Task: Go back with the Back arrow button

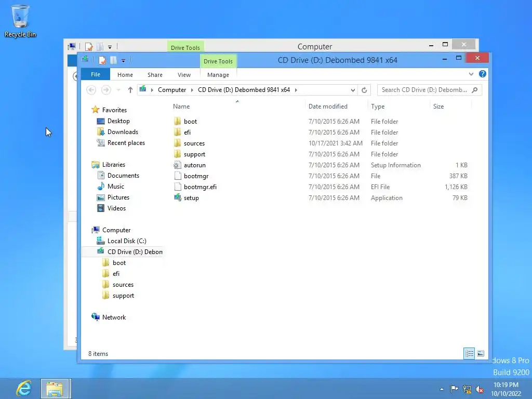Action: click(x=91, y=90)
